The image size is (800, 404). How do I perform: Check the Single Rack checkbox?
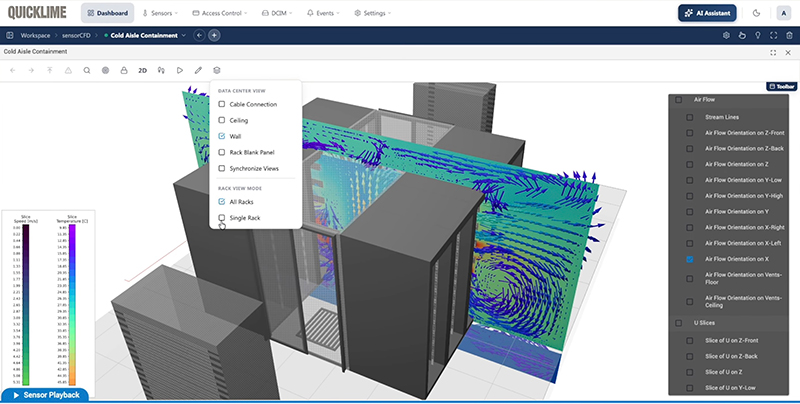click(221, 218)
